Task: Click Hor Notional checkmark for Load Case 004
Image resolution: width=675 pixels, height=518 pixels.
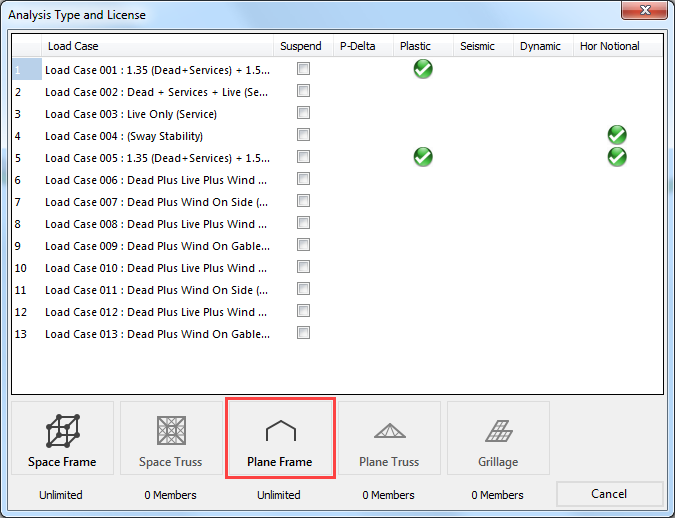Action: [617, 135]
